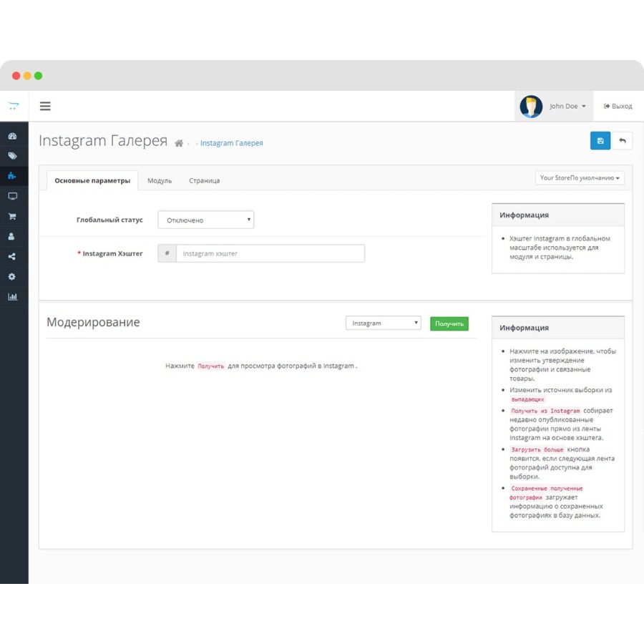644x644 pixels.
Task: Open the Extensions puzzle sidebar icon
Action: (x=12, y=176)
